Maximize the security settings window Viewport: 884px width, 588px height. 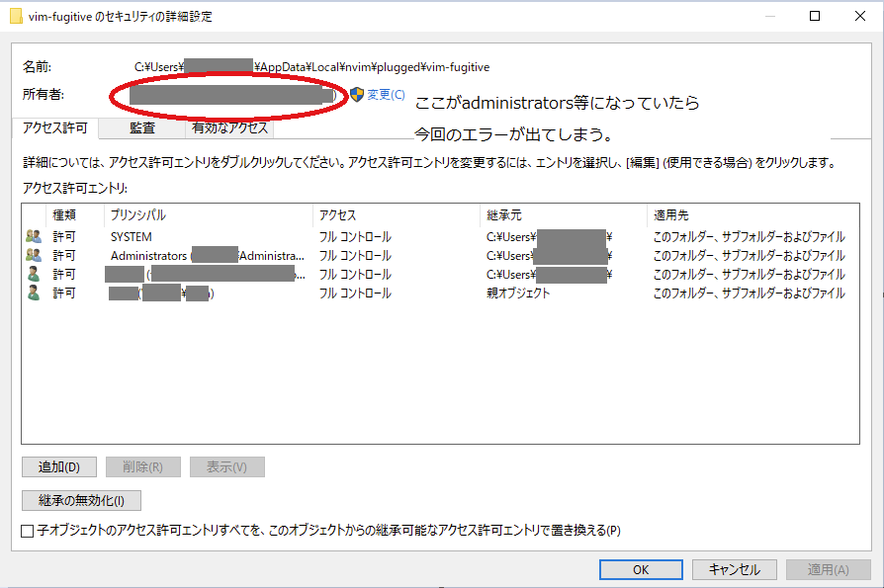815,16
